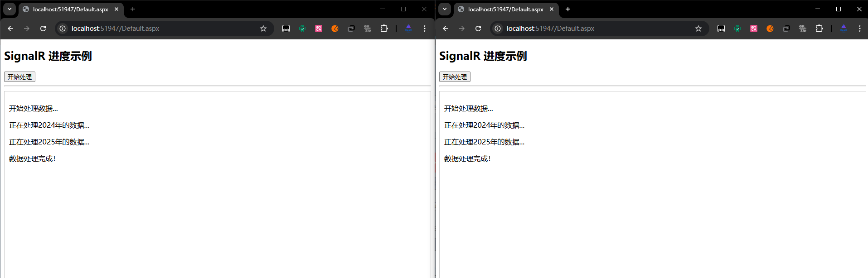The image size is (868, 278).
Task: Click the 数据处理完成! message in the left window
Action: coord(32,159)
